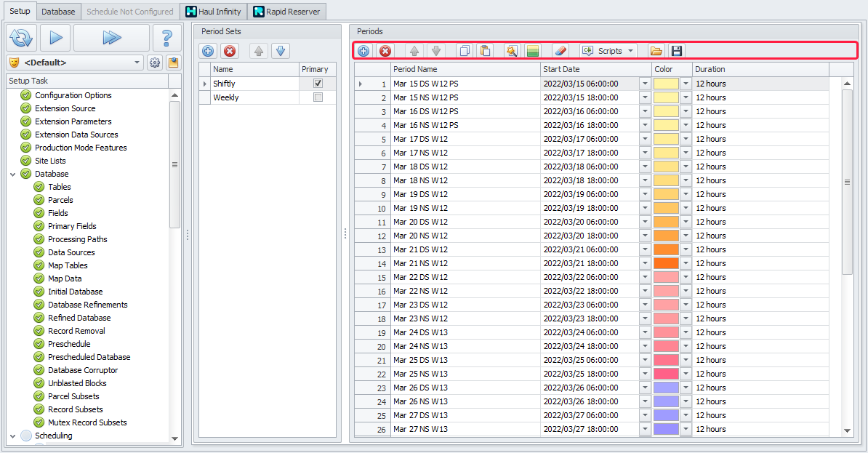The width and height of the screenshot is (868, 453).
Task: Click the Haul Infinity tab icon
Action: point(191,12)
